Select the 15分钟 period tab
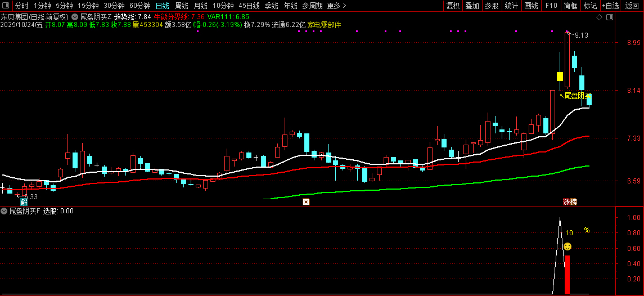Screen dimensions: 644x296 [88, 6]
